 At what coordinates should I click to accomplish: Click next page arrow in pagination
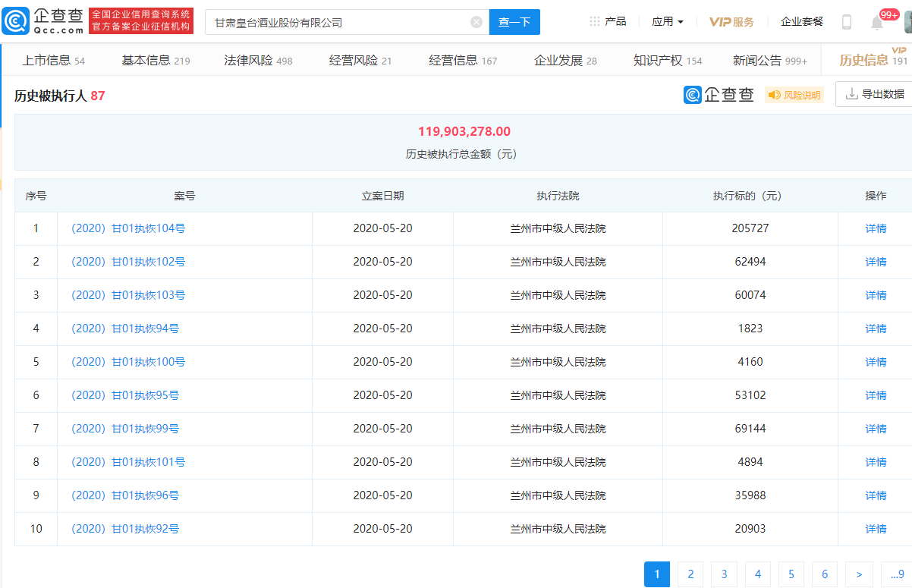(x=858, y=574)
